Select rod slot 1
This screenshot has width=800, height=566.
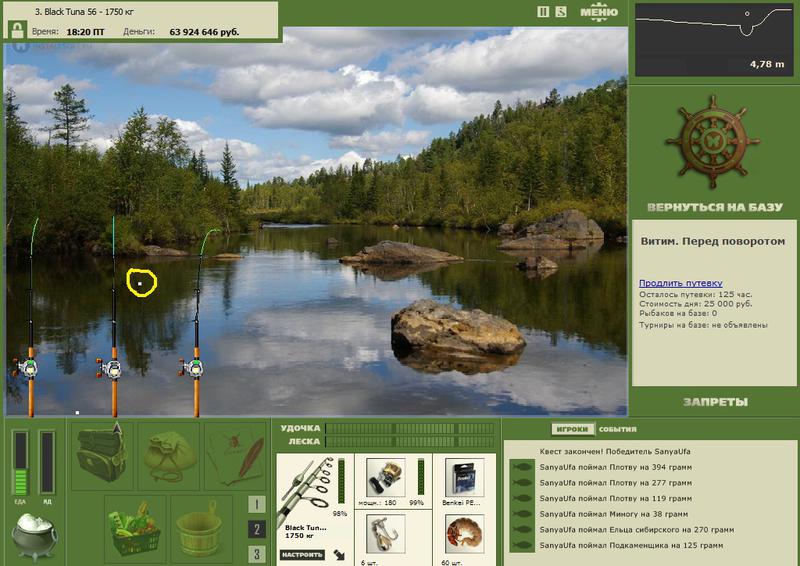coord(257,504)
